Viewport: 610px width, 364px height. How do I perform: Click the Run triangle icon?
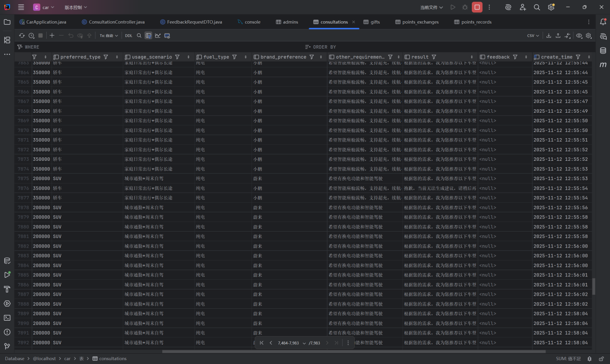(453, 7)
